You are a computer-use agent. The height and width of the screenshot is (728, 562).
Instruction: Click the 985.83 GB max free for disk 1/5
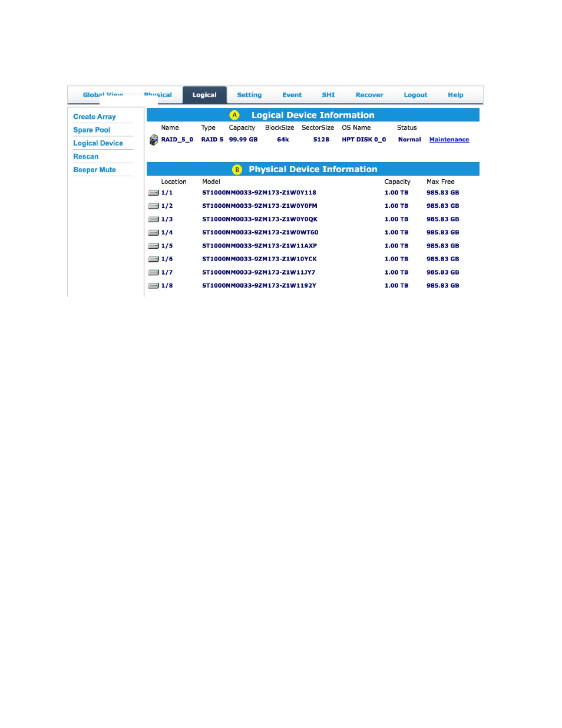click(443, 246)
